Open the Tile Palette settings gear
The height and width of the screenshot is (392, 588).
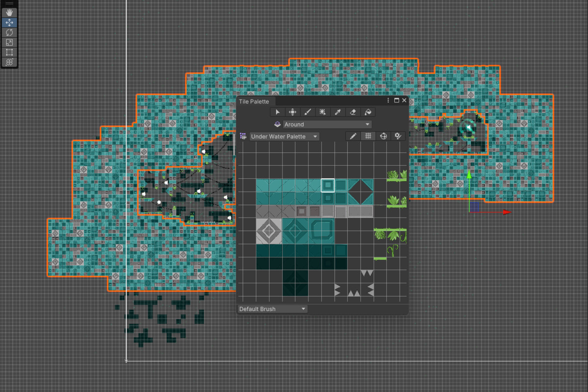pyautogui.click(x=398, y=136)
